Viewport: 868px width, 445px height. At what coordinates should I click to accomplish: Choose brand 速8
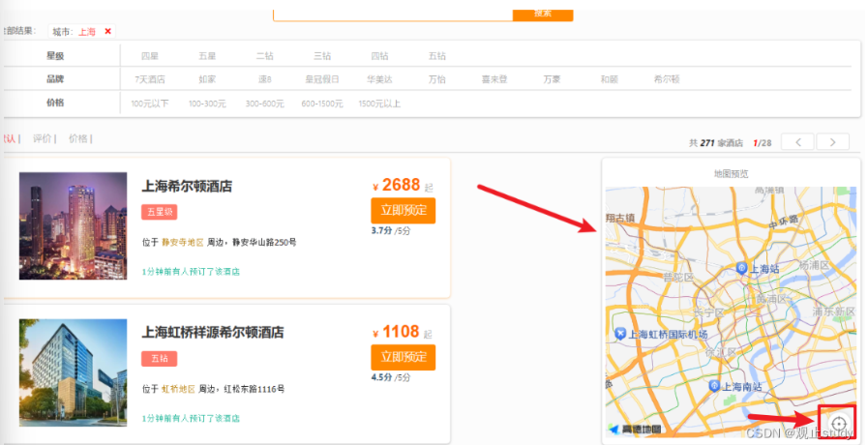pyautogui.click(x=264, y=79)
